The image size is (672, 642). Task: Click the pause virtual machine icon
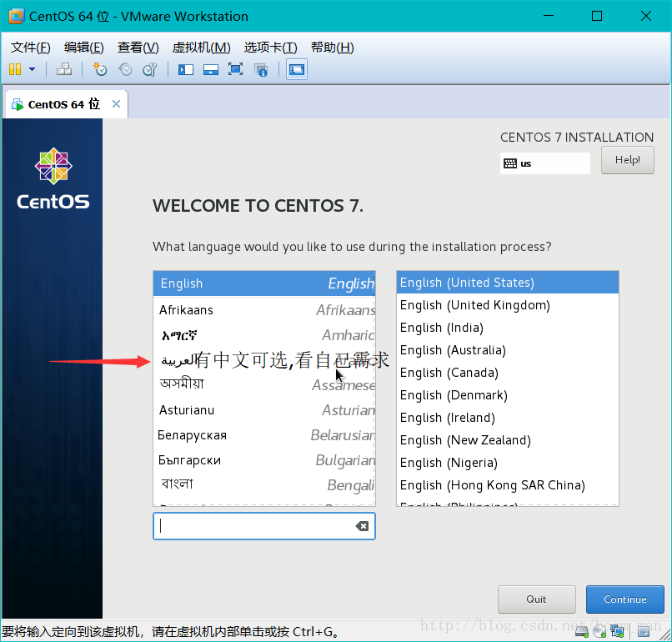pyautogui.click(x=15, y=69)
